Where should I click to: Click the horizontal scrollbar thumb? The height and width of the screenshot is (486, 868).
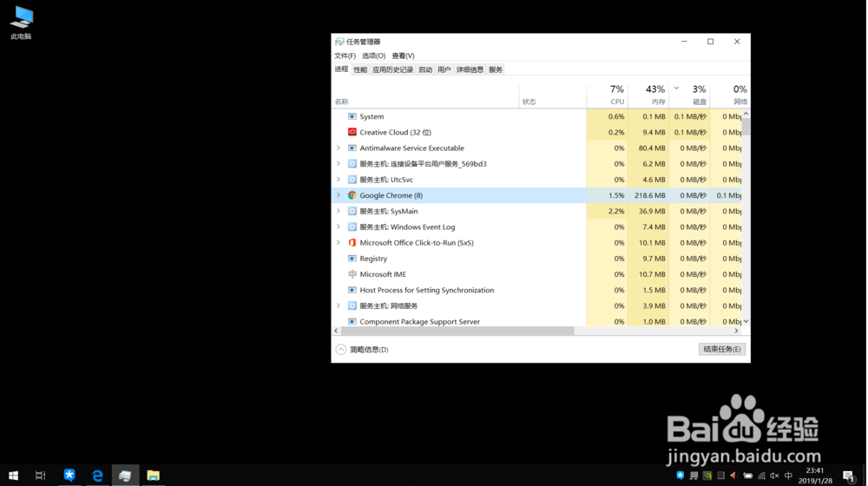[457, 331]
